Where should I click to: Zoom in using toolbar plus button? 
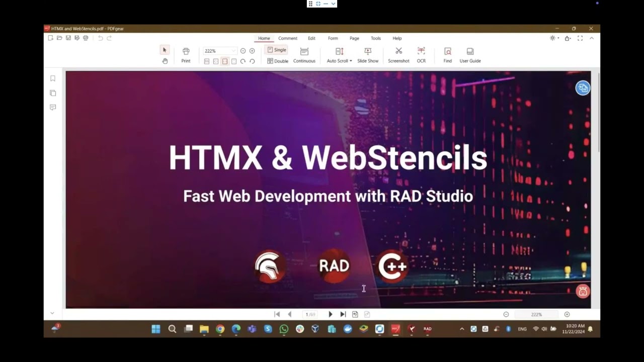click(x=252, y=51)
